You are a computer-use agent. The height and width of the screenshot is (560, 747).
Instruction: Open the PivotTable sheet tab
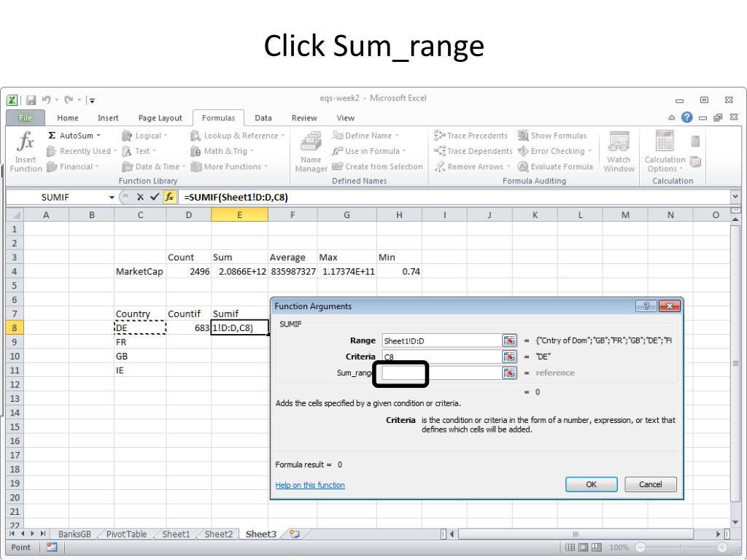pos(126,534)
